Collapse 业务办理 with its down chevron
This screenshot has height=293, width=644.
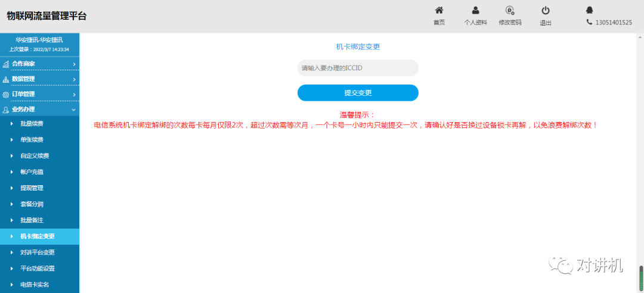coord(74,110)
